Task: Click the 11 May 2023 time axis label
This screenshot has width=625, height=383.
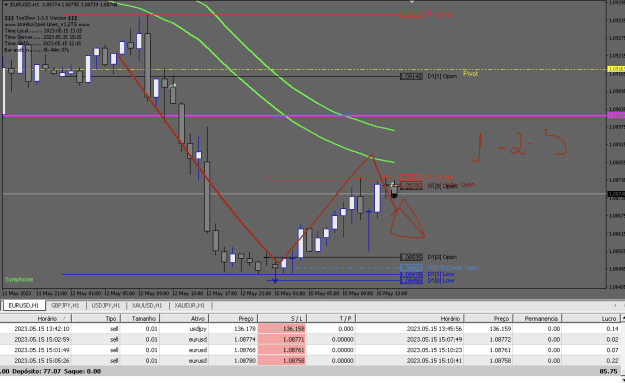Action: pos(16,293)
